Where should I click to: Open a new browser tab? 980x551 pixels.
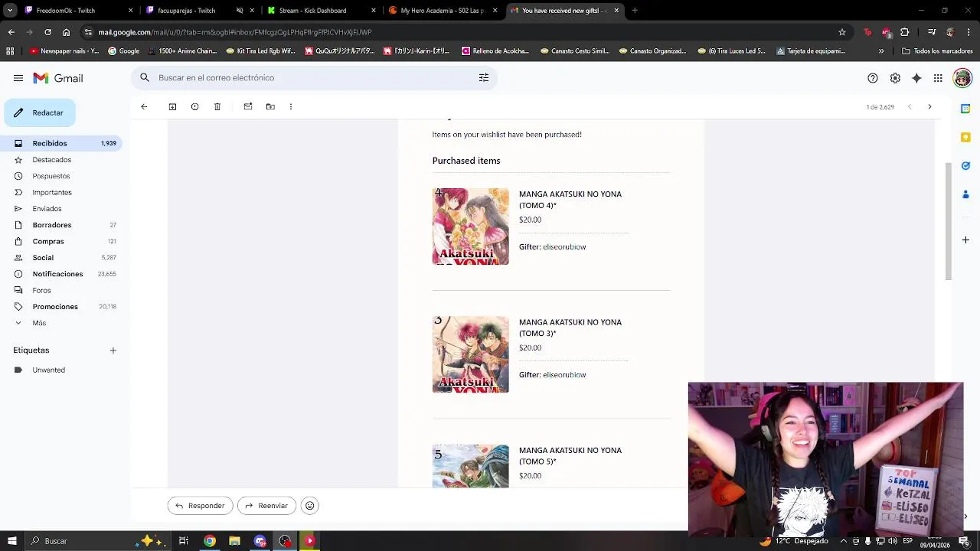point(635,11)
